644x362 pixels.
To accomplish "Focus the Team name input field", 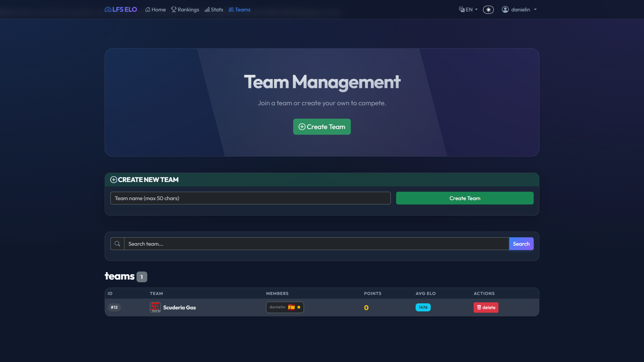I will (x=250, y=198).
